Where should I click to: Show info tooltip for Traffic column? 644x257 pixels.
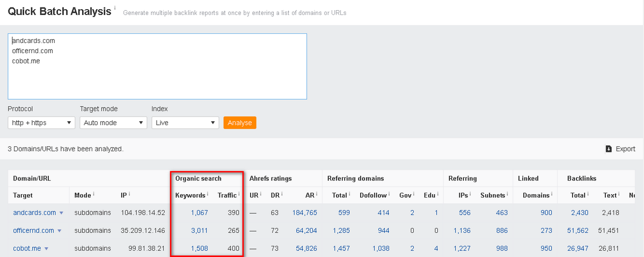coord(239,194)
